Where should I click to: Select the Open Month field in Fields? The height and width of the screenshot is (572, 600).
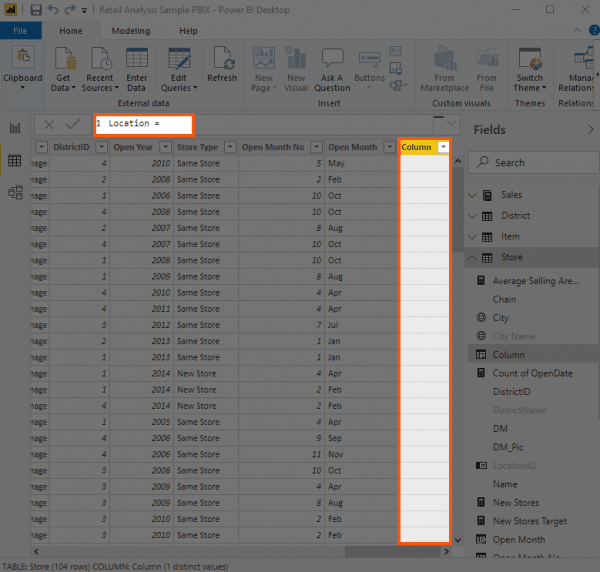[x=519, y=539]
